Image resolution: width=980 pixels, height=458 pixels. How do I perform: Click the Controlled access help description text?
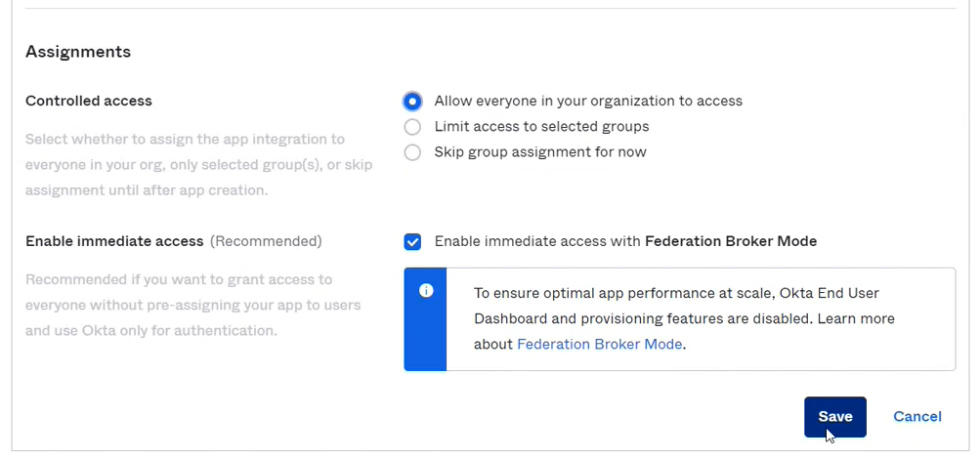tap(198, 165)
